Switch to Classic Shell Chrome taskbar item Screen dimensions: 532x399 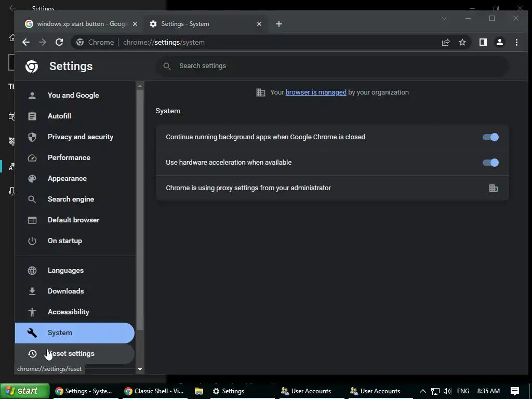tap(154, 391)
